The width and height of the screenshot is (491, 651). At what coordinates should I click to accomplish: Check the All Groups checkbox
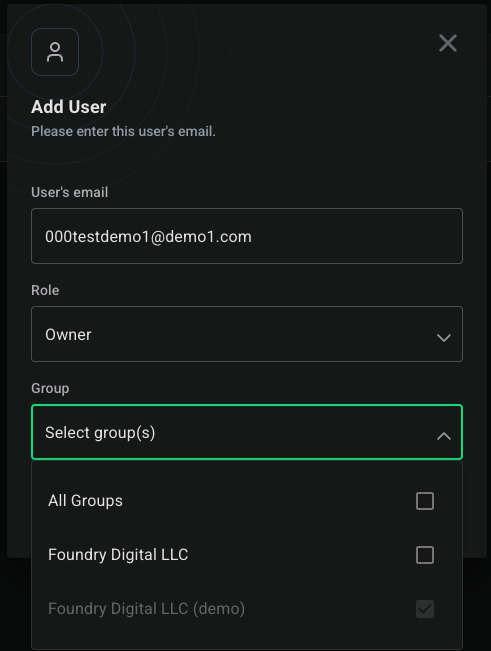pyautogui.click(x=425, y=501)
